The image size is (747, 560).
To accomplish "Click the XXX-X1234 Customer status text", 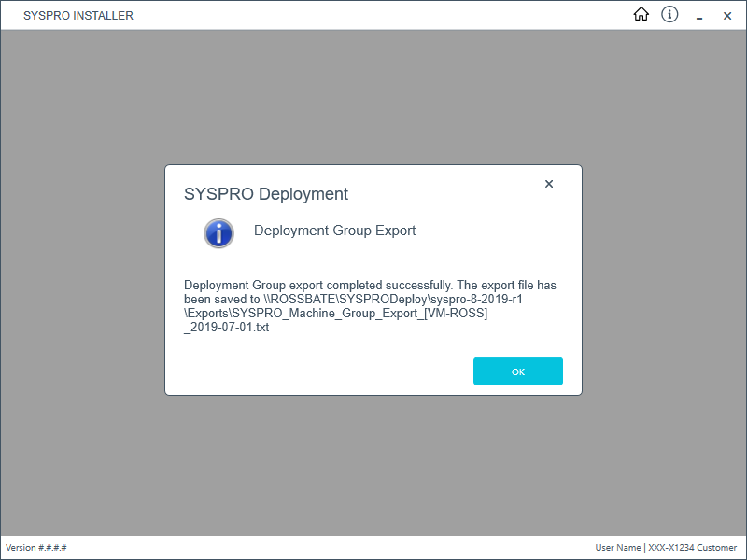I will click(693, 547).
